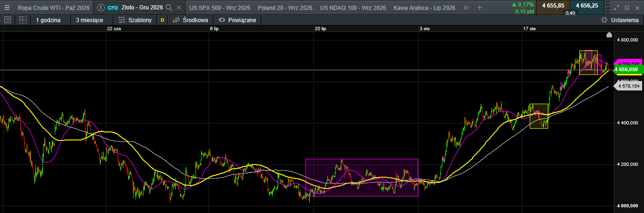This screenshot has width=644, height=213.
Task: Expand the chart to fullscreen
Action: [x=618, y=8]
